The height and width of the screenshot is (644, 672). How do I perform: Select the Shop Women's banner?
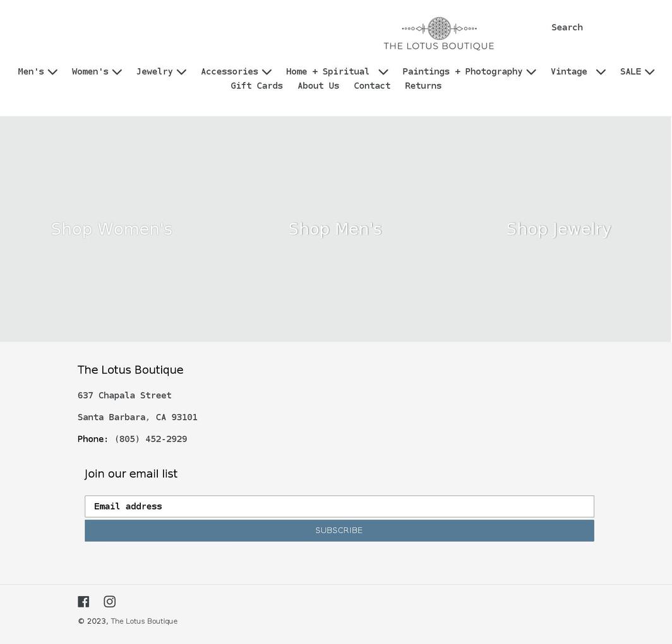pyautogui.click(x=112, y=229)
